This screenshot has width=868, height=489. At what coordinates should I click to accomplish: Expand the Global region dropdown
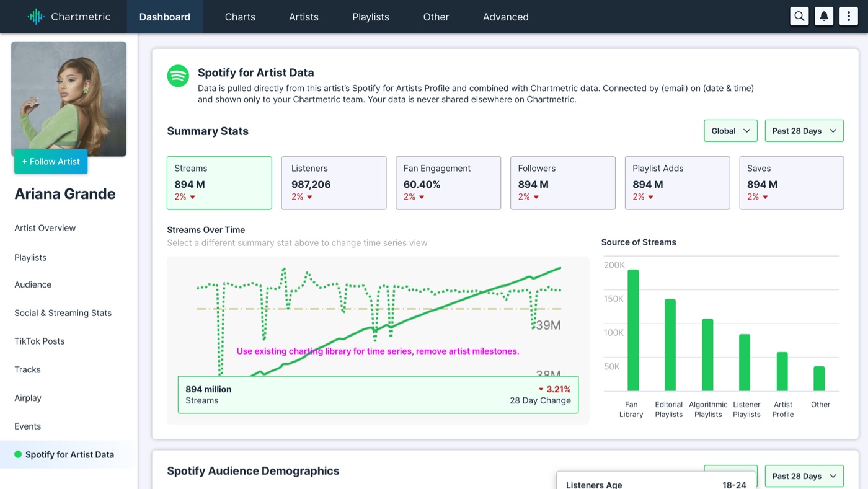point(730,131)
